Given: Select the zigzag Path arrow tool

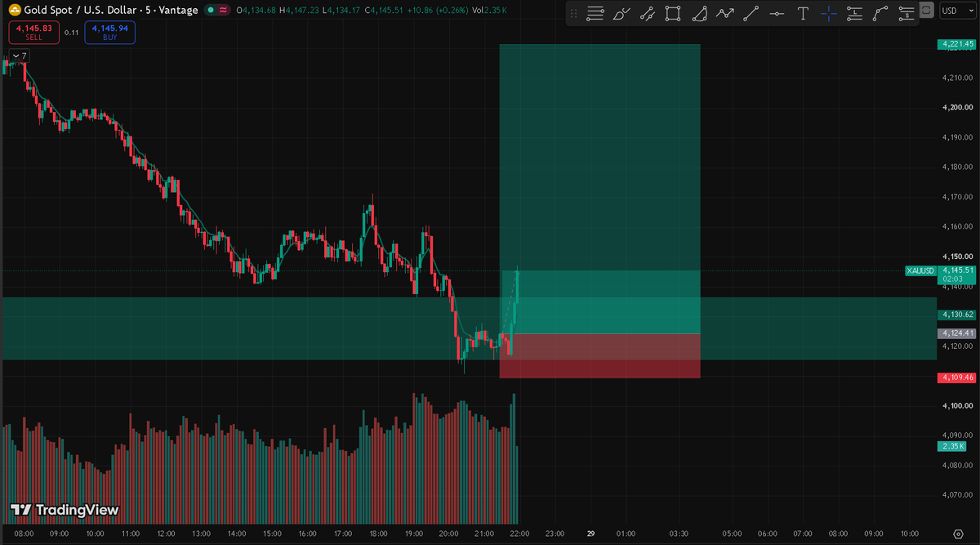Looking at the screenshot, I should (x=725, y=13).
